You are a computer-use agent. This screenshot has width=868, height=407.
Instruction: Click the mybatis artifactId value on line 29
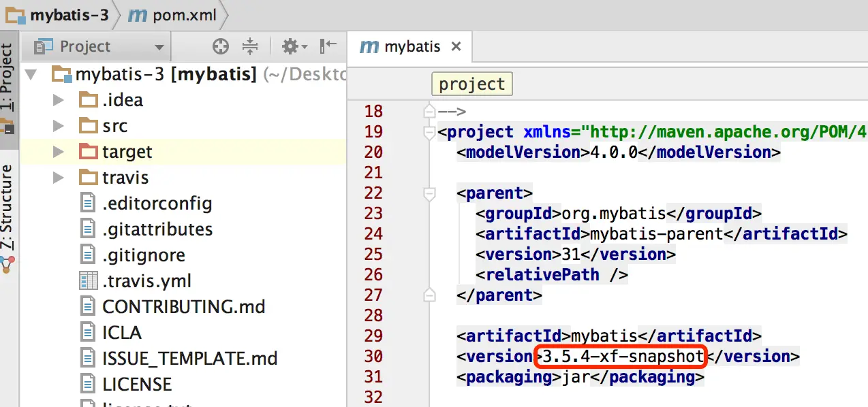[x=604, y=336]
